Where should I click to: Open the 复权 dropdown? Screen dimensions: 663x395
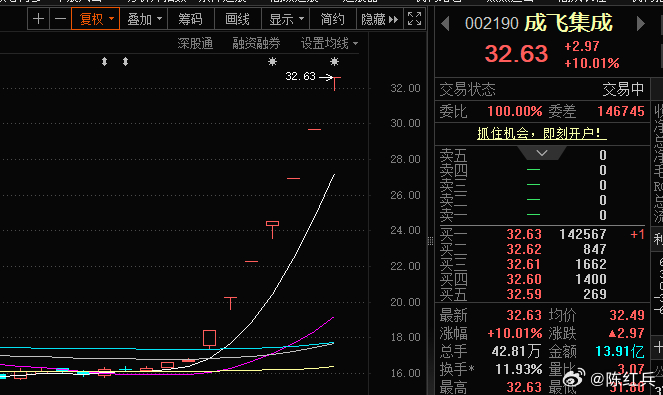pyautogui.click(x=96, y=19)
